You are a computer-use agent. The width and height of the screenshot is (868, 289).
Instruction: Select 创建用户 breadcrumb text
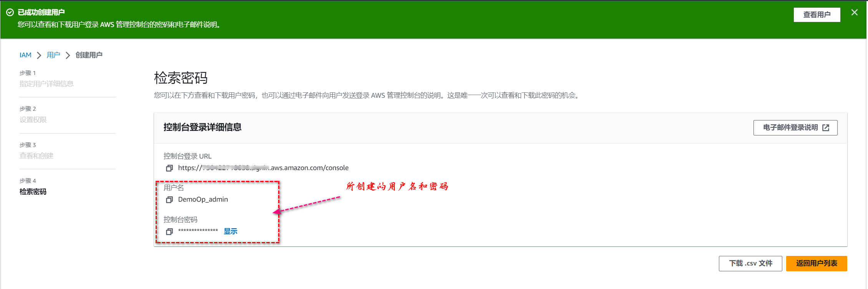[89, 55]
